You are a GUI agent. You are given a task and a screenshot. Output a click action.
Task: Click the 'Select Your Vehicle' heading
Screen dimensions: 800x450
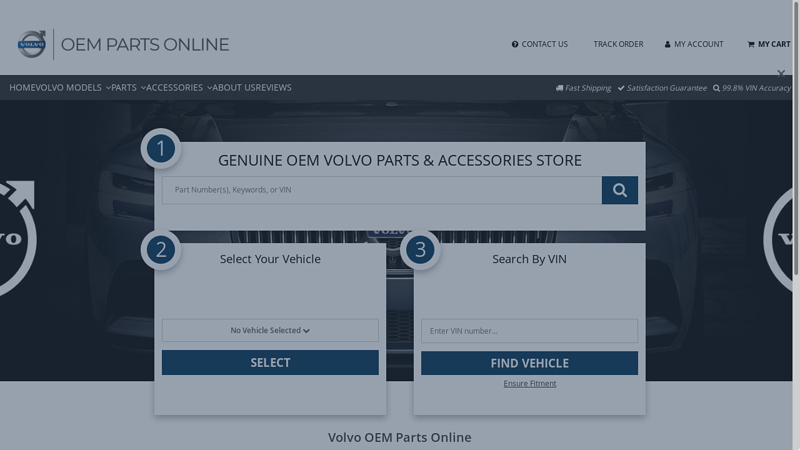pyautogui.click(x=270, y=259)
